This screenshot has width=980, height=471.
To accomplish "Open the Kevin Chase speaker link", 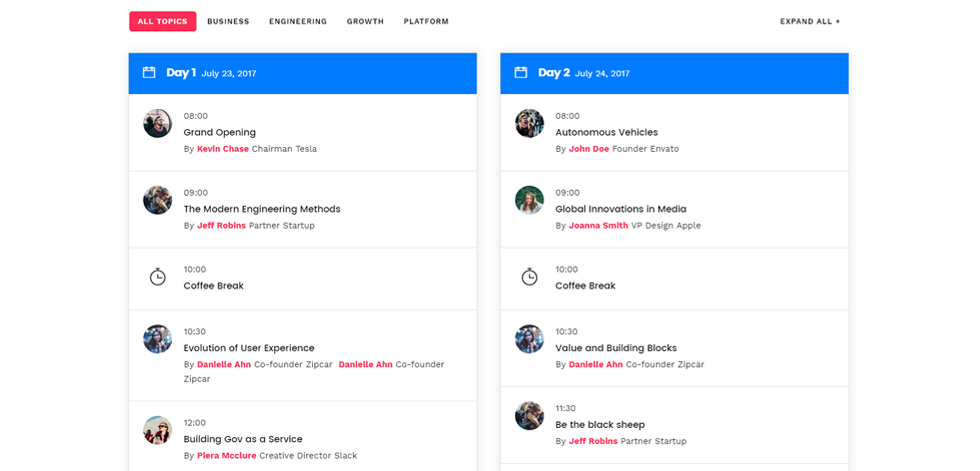I will point(222,149).
